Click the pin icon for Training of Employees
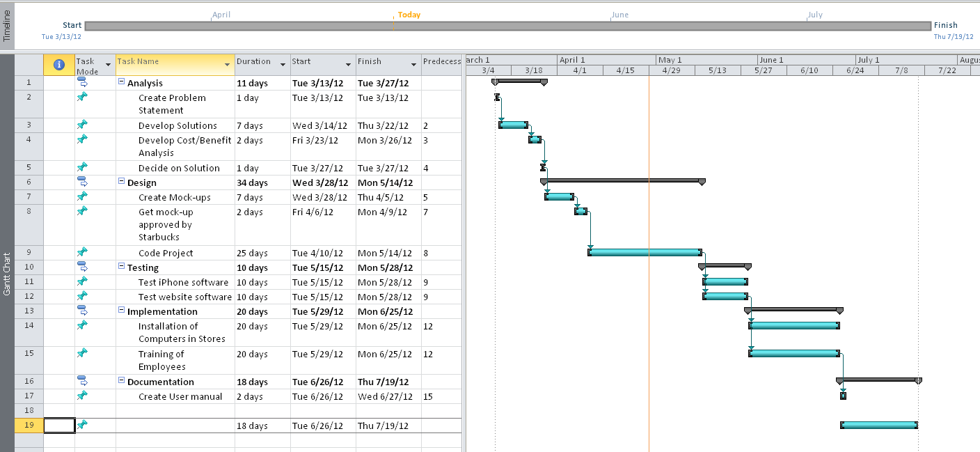 pyautogui.click(x=83, y=352)
